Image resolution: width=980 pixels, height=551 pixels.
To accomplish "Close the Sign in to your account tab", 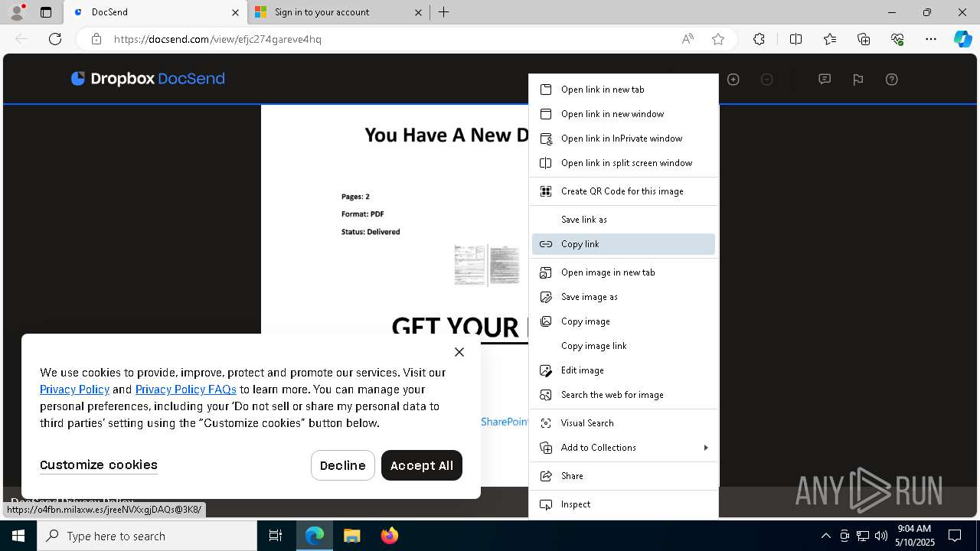I will [x=418, y=12].
